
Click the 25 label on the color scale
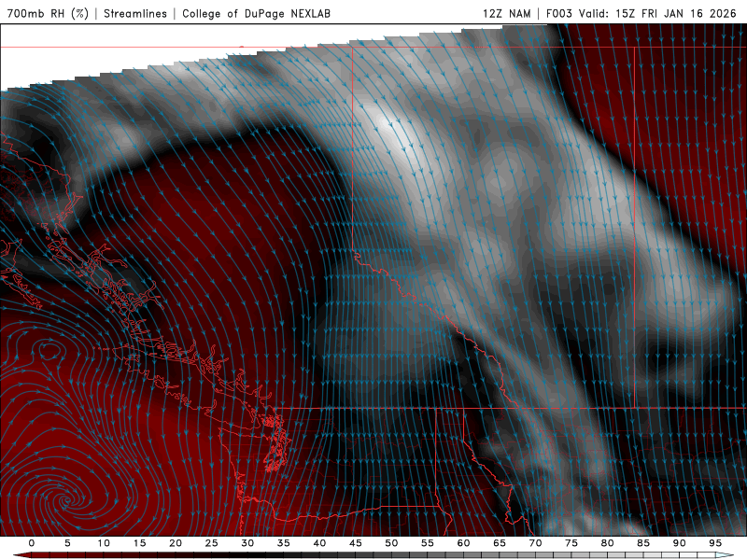pyautogui.click(x=212, y=543)
